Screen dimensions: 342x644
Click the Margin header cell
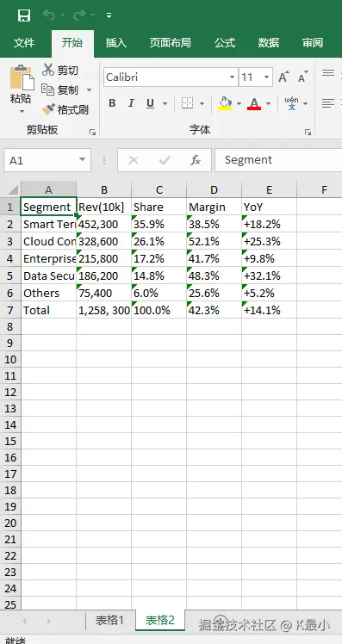point(215,207)
